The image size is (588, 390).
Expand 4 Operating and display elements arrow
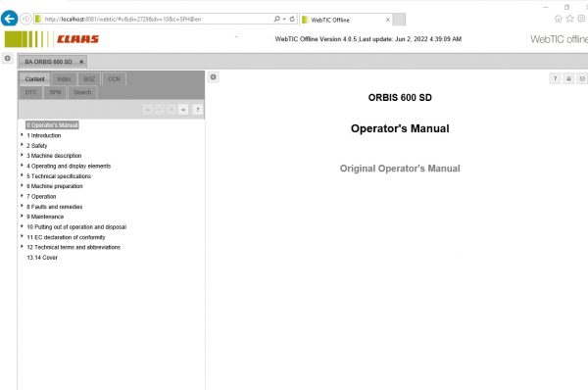point(22,165)
